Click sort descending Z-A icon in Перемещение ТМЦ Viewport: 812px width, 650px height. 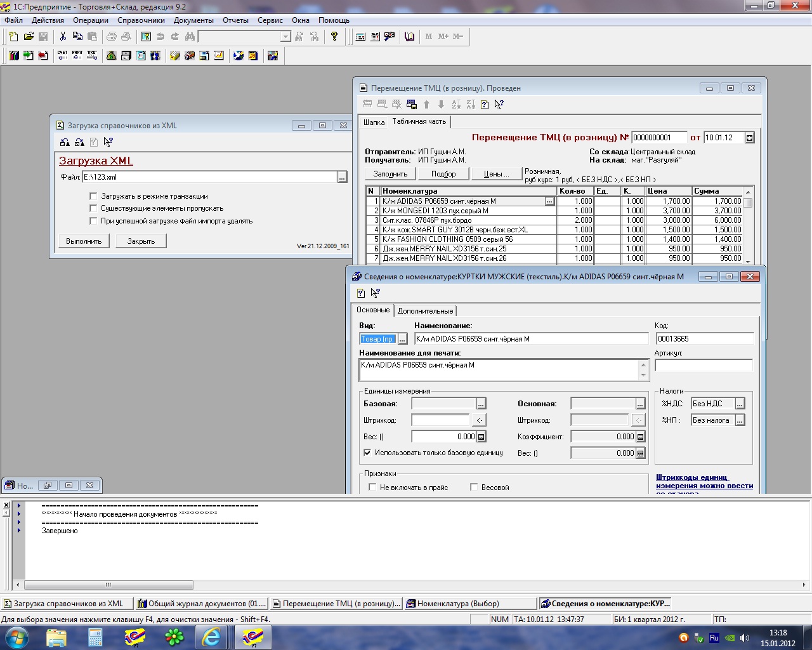[471, 105]
